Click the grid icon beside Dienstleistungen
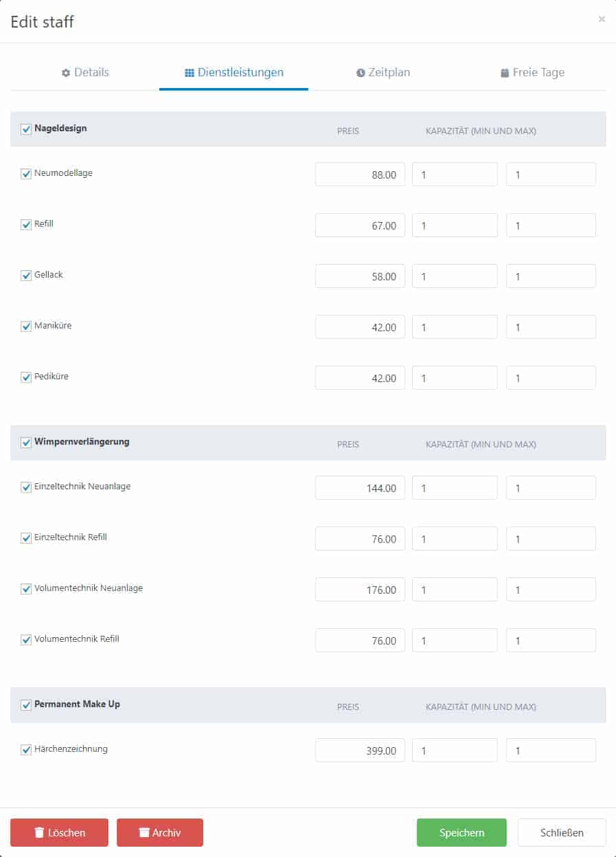The image size is (616, 857). point(190,73)
